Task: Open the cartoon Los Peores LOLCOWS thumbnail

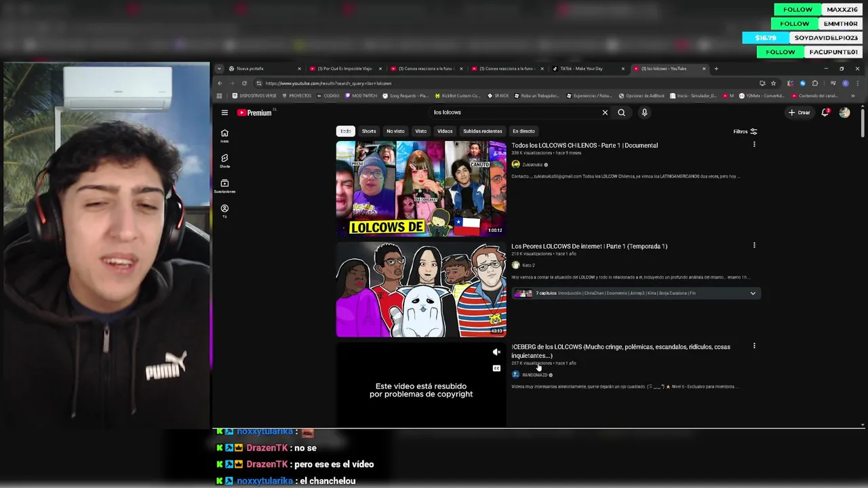Action: [421, 289]
